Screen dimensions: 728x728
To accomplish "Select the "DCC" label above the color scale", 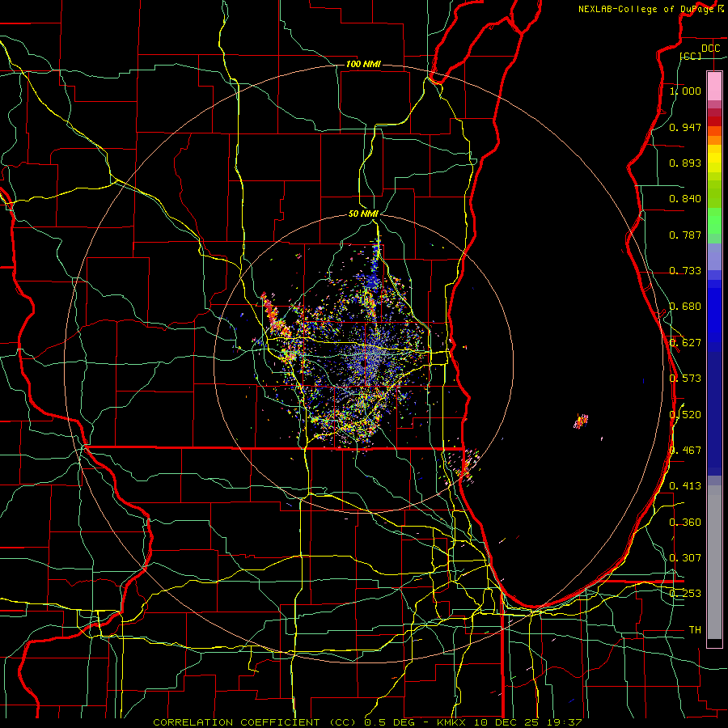I will point(710,49).
